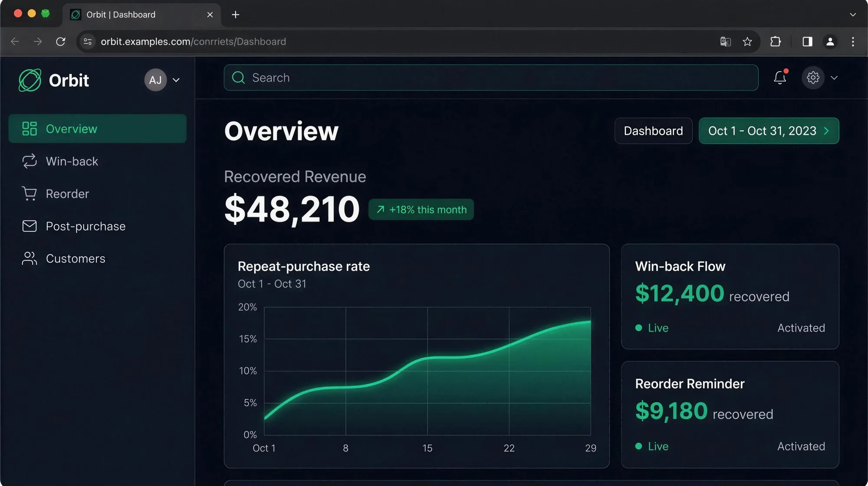868x486 pixels.
Task: Click the Overview grid icon
Action: point(30,128)
